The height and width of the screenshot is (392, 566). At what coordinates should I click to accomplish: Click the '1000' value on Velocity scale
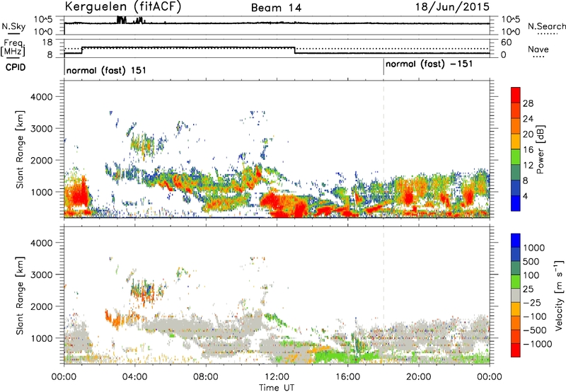coord(533,248)
